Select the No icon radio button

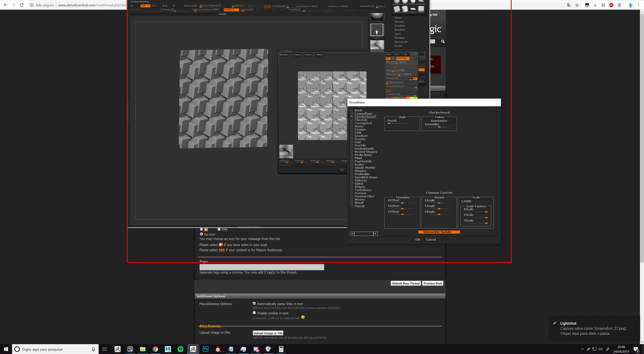[x=201, y=234]
